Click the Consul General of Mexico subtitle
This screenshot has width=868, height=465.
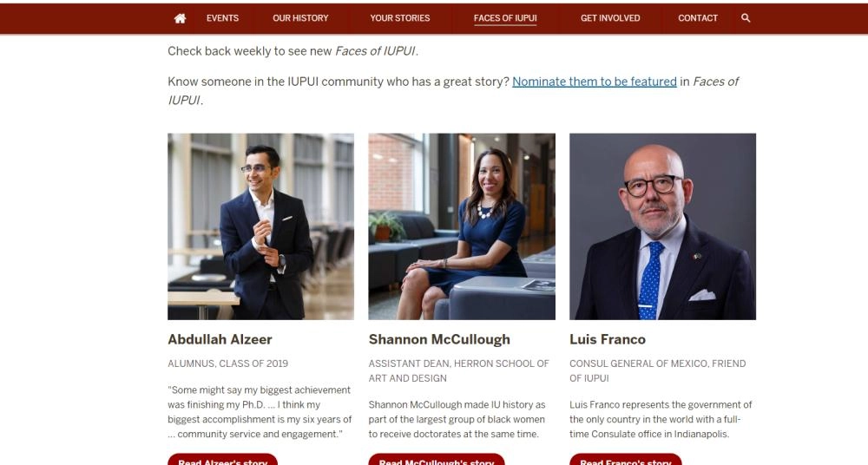click(658, 371)
